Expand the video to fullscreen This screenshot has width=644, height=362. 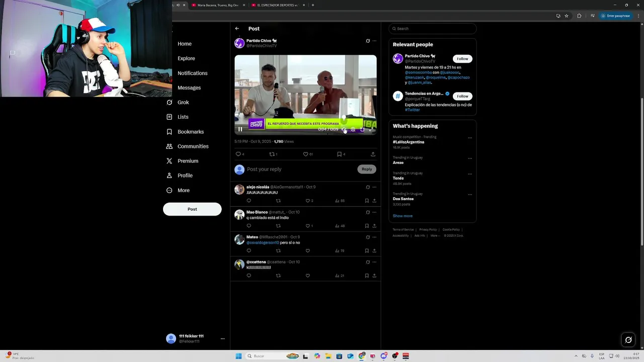coord(371,129)
